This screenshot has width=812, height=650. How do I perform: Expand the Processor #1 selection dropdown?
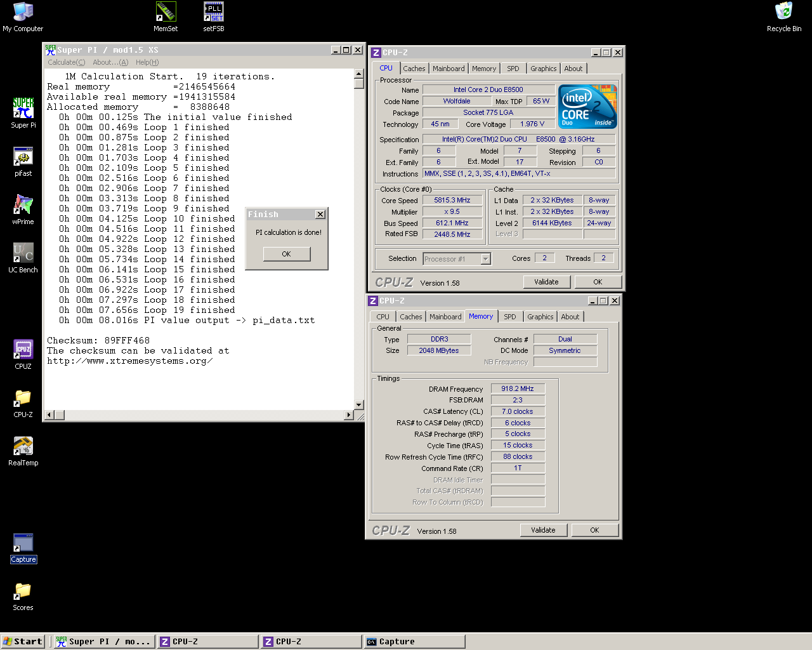486,259
